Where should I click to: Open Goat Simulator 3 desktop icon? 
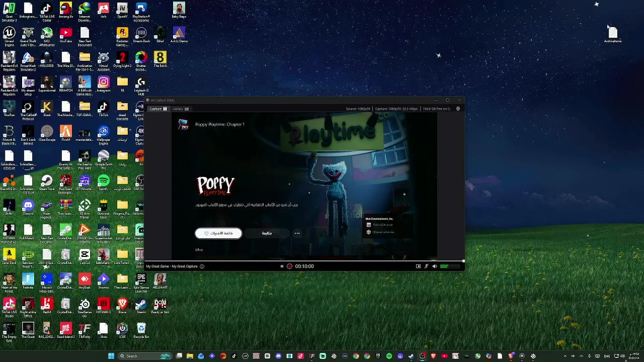coord(9,12)
